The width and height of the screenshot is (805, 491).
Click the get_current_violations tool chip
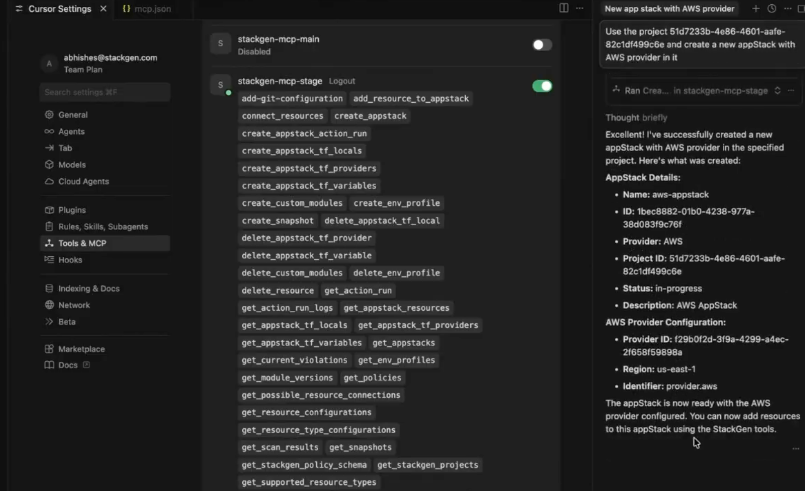pos(294,361)
